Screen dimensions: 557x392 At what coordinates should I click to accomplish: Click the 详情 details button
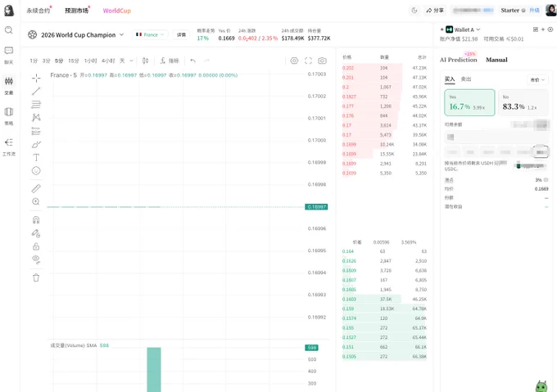(x=181, y=34)
